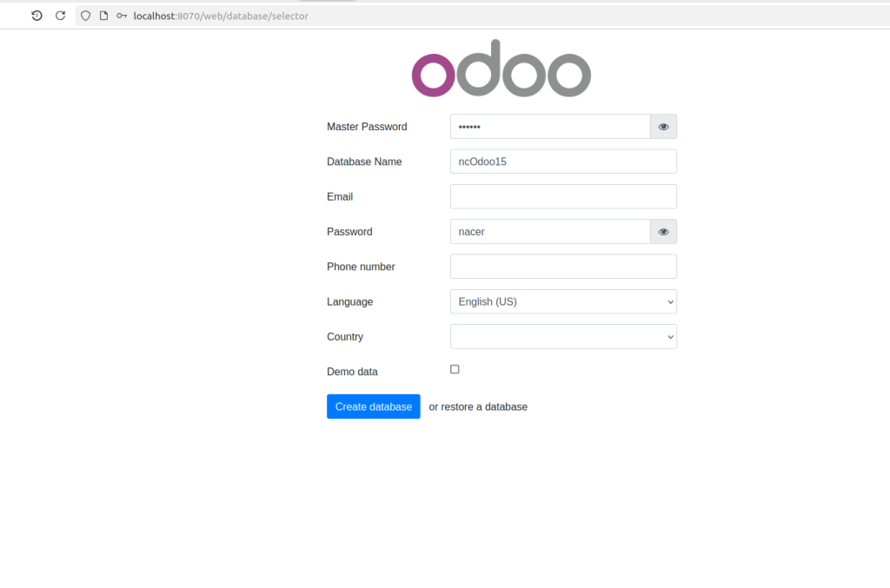Image resolution: width=890 pixels, height=588 pixels.
Task: Click the Master Password label
Action: click(x=367, y=127)
